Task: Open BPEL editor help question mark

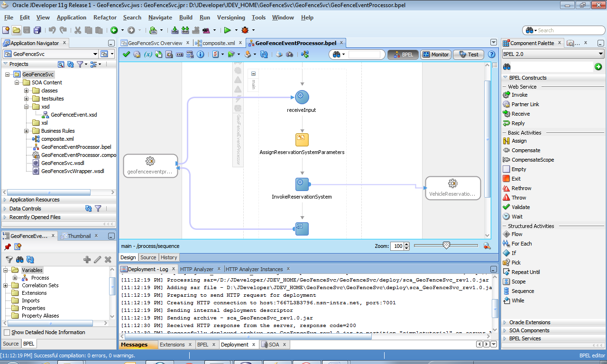Action: [x=491, y=55]
